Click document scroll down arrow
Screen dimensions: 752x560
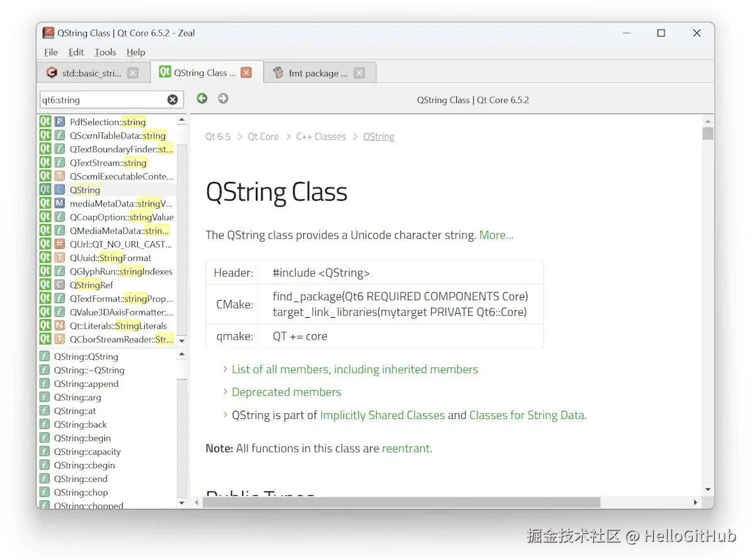coord(708,490)
